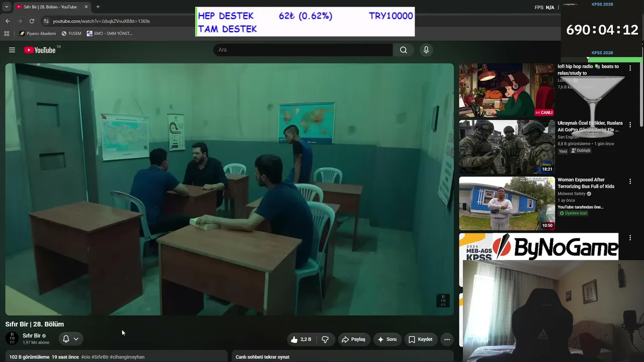
Task: Click the #cio hashtag
Action: point(86,357)
